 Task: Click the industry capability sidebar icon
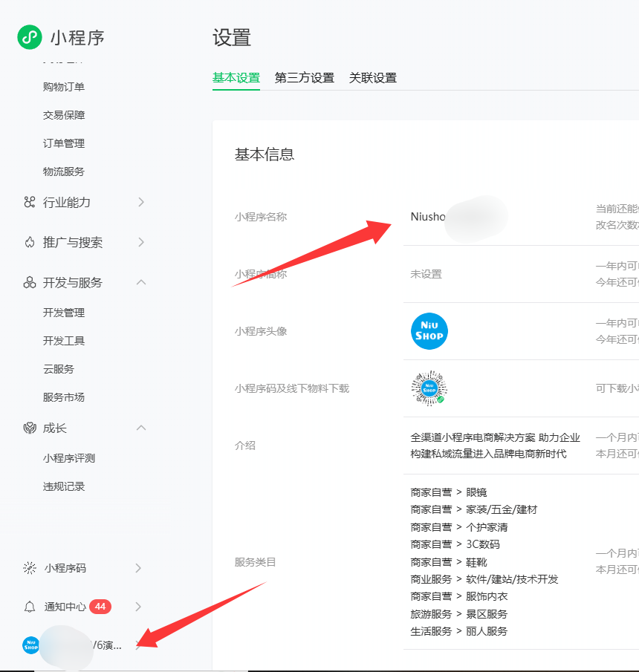pyautogui.click(x=30, y=202)
